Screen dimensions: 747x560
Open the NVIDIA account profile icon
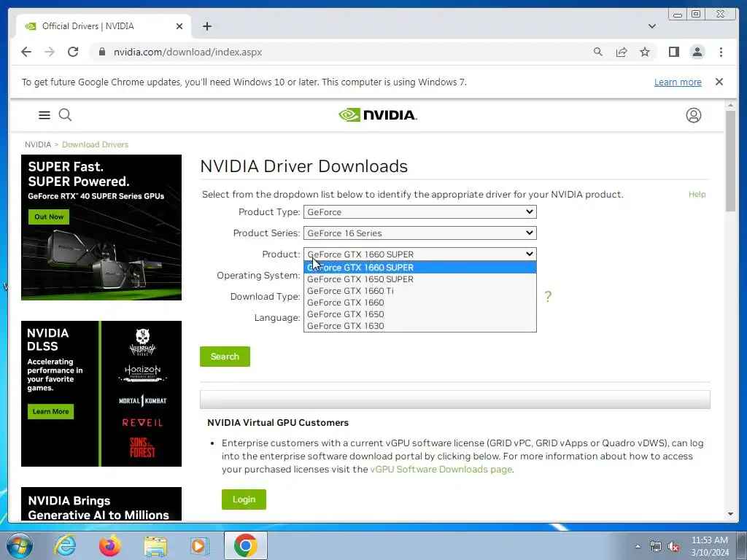tap(694, 115)
